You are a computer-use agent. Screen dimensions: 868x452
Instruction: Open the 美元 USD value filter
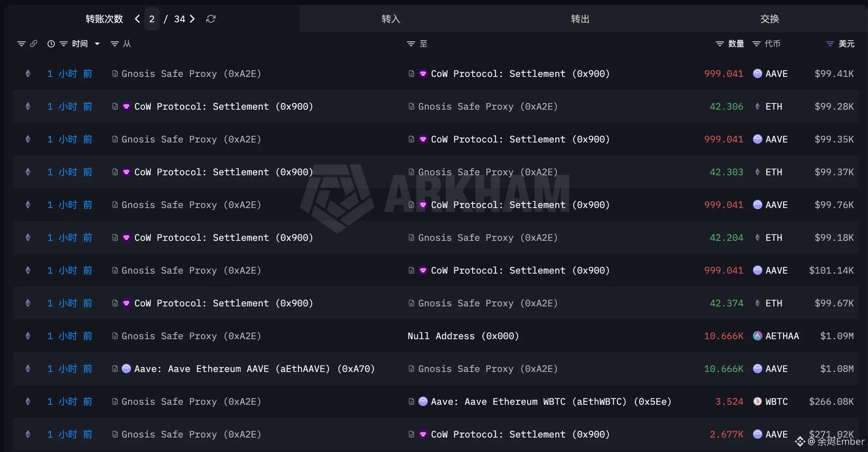pos(830,44)
